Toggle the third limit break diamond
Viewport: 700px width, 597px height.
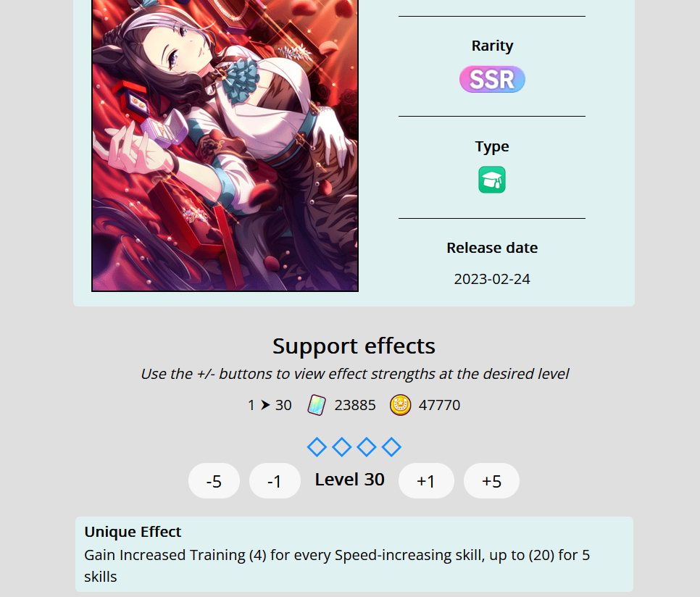click(x=367, y=447)
